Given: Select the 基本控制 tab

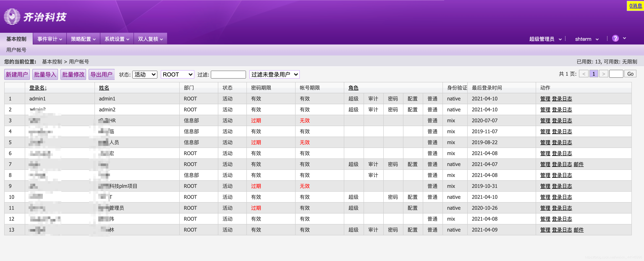Looking at the screenshot, I should pyautogui.click(x=16, y=39).
